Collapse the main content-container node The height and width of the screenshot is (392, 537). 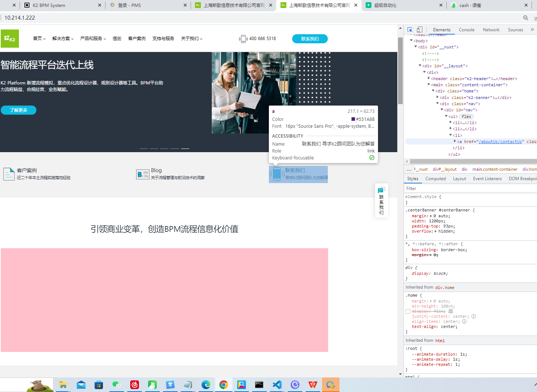(x=429, y=84)
